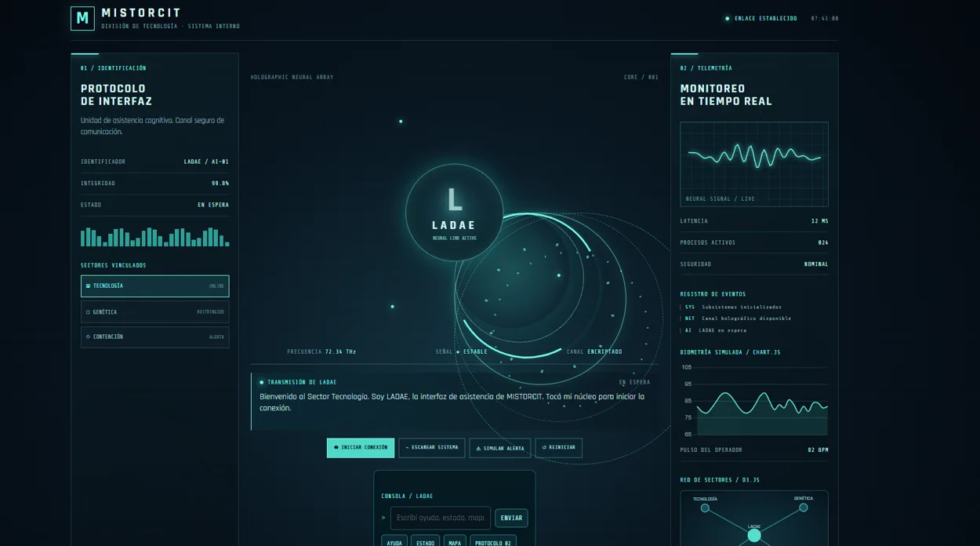Click the "024" active processes value
The image size is (980, 546).
click(x=823, y=243)
